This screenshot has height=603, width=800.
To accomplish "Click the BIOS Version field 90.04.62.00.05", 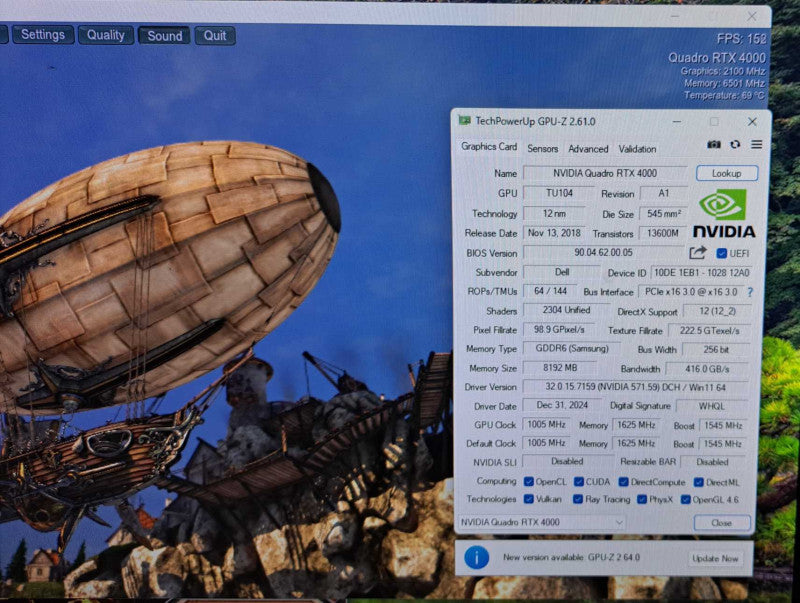I will 604,253.
